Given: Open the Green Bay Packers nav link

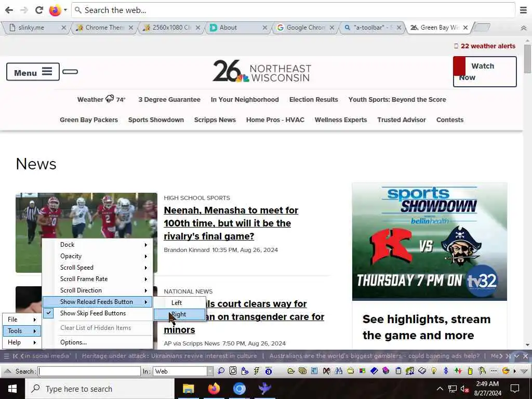Looking at the screenshot, I should [88, 120].
